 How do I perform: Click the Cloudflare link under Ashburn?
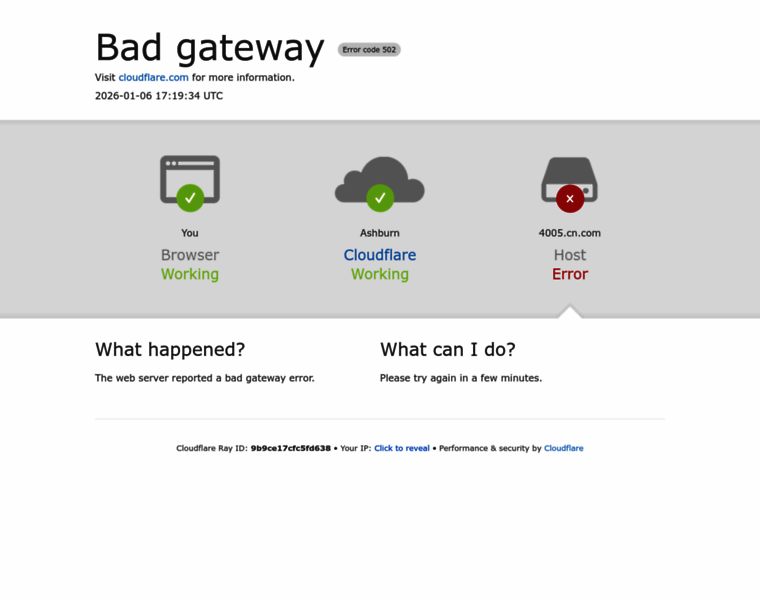click(x=380, y=255)
